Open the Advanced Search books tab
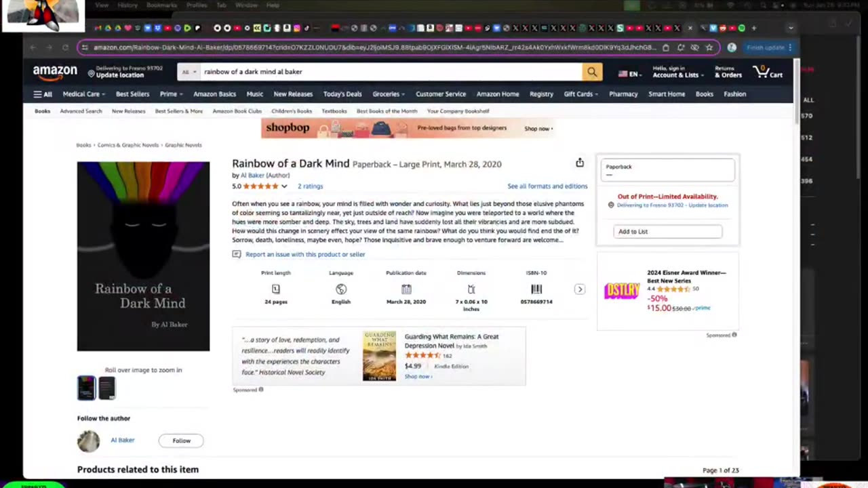868x488 pixels. point(81,111)
